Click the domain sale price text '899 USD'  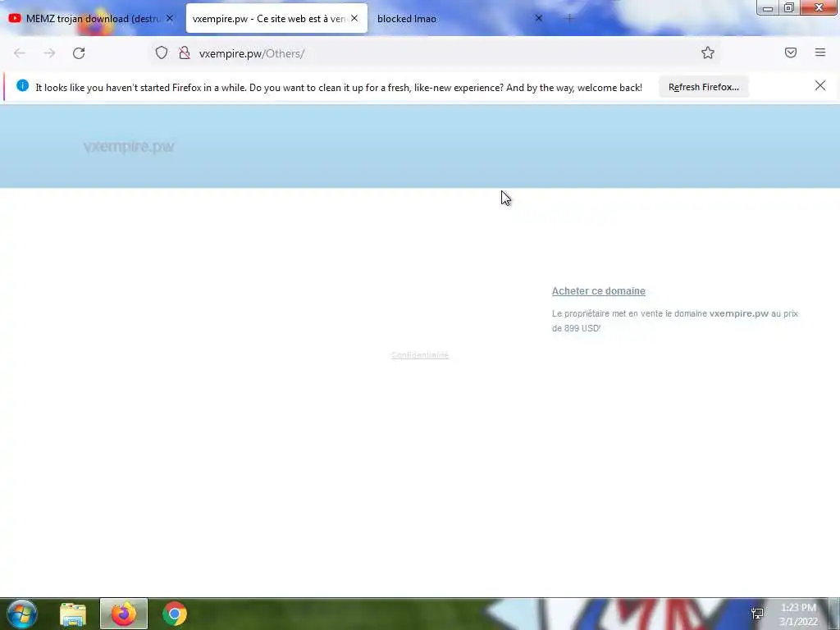coord(582,328)
